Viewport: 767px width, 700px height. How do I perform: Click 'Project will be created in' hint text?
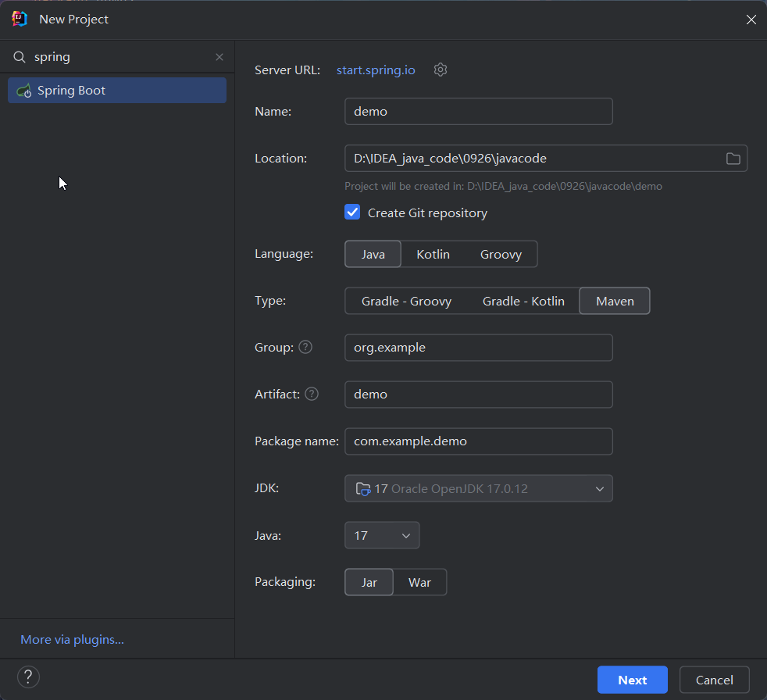point(503,187)
